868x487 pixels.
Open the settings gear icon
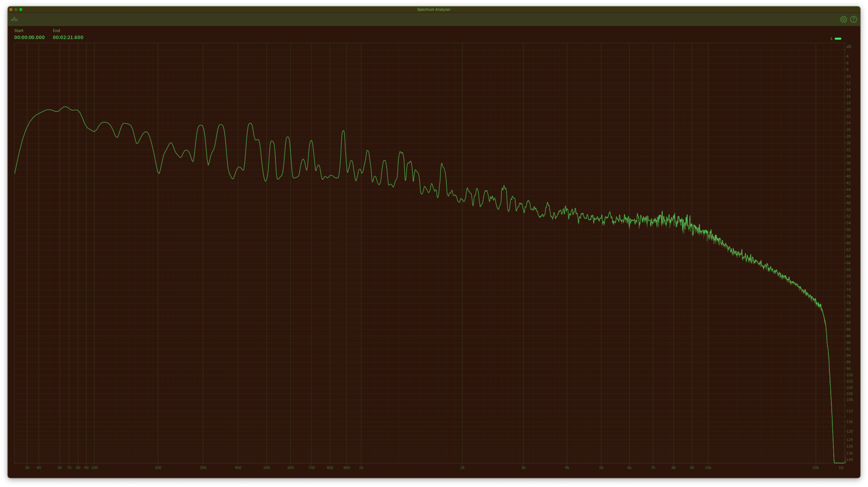pos(843,20)
